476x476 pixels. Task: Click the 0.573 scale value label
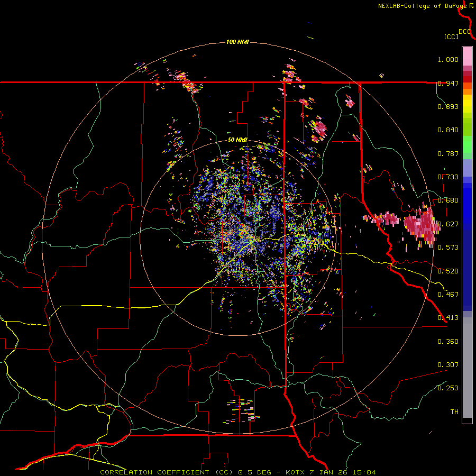[x=448, y=248]
